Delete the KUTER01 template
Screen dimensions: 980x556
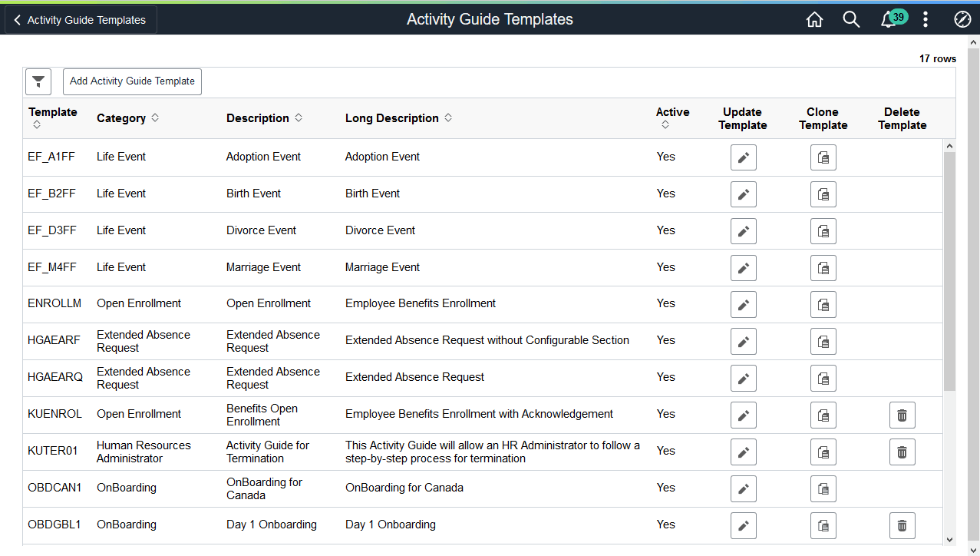[902, 452]
